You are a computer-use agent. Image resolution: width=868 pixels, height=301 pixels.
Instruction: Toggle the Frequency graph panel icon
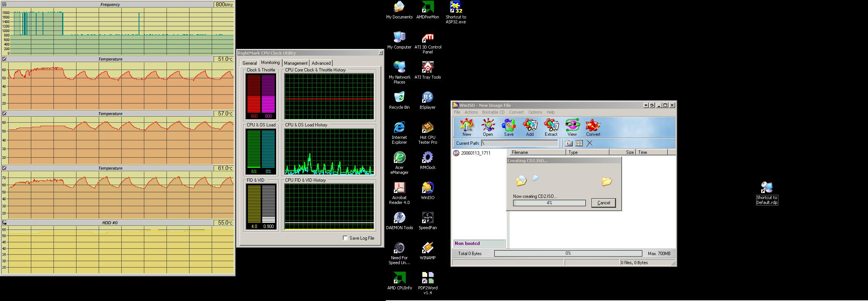pos(4,5)
